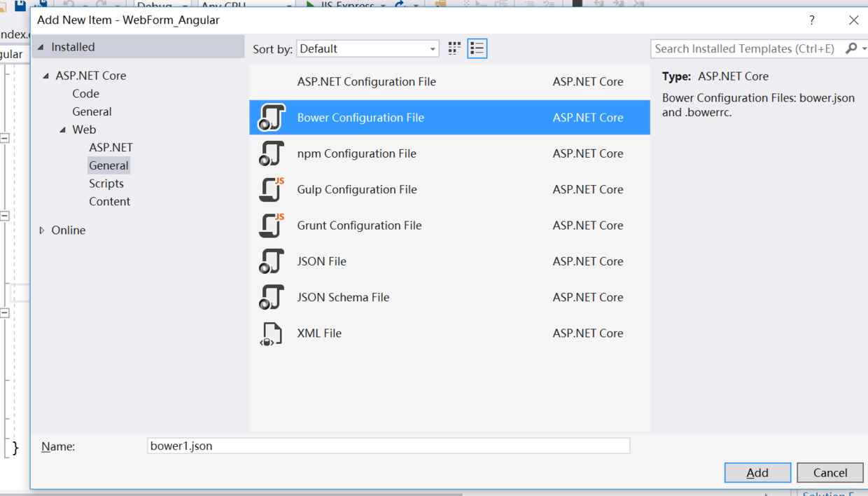The height and width of the screenshot is (496, 868).
Task: Select the Scripts category
Action: pos(106,184)
